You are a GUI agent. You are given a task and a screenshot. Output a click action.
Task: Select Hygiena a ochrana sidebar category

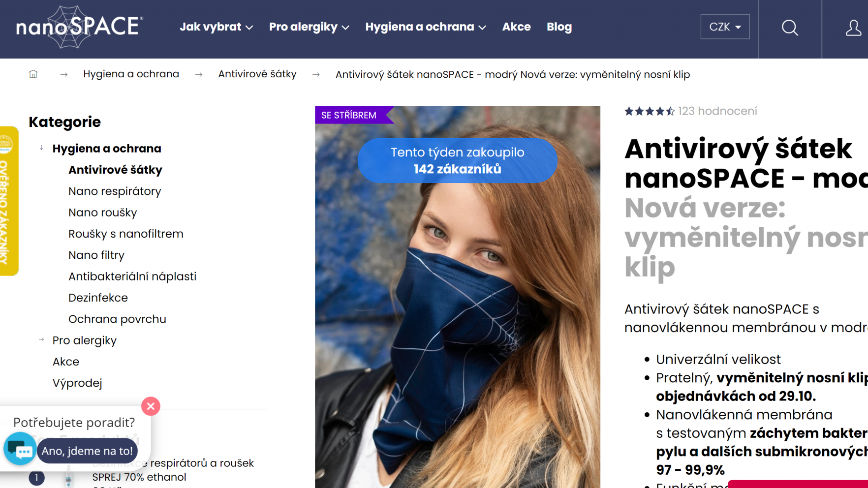tap(107, 149)
